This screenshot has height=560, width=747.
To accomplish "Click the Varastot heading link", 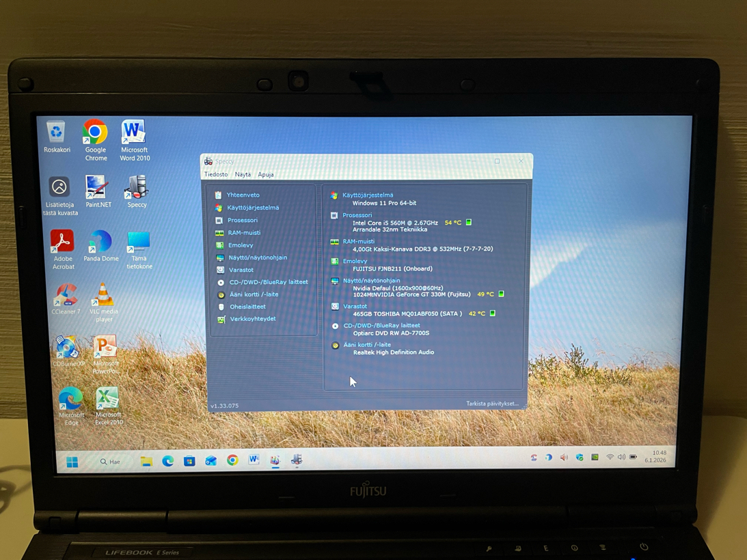I will pos(355,307).
